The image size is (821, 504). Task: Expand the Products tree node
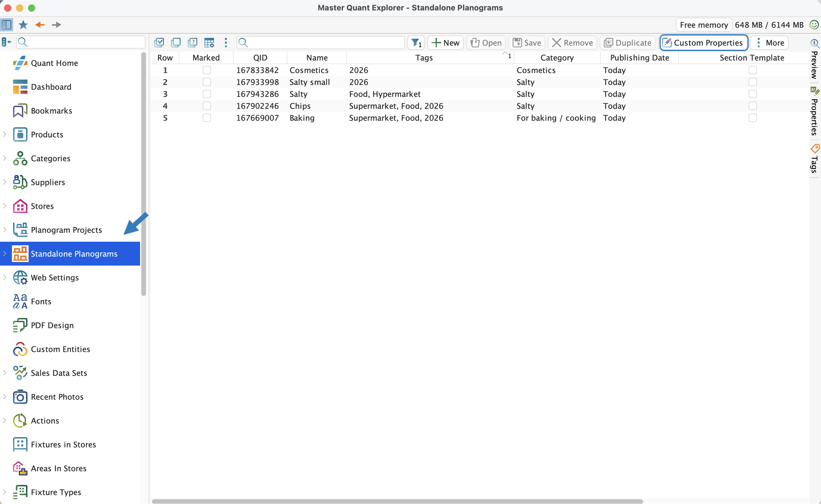click(5, 134)
